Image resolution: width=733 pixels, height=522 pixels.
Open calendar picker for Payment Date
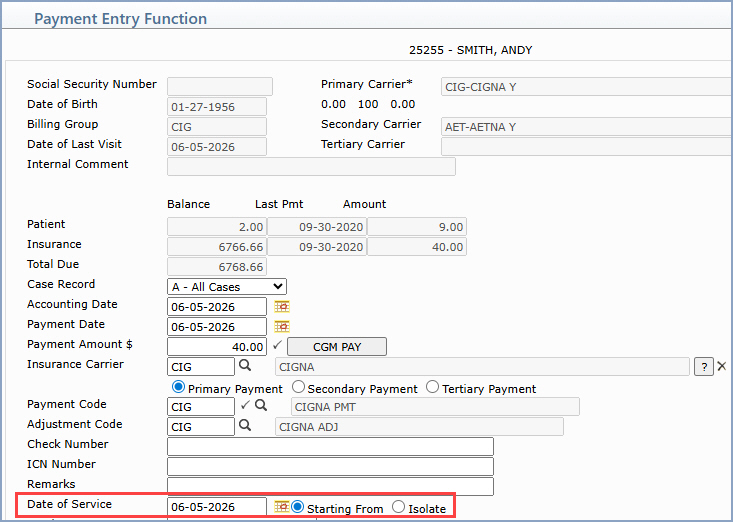click(282, 326)
